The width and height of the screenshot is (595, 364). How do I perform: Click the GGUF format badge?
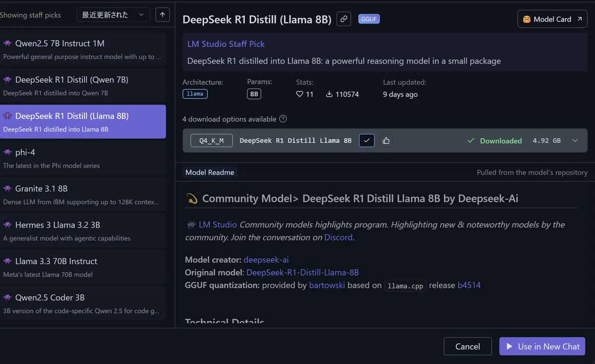point(369,19)
